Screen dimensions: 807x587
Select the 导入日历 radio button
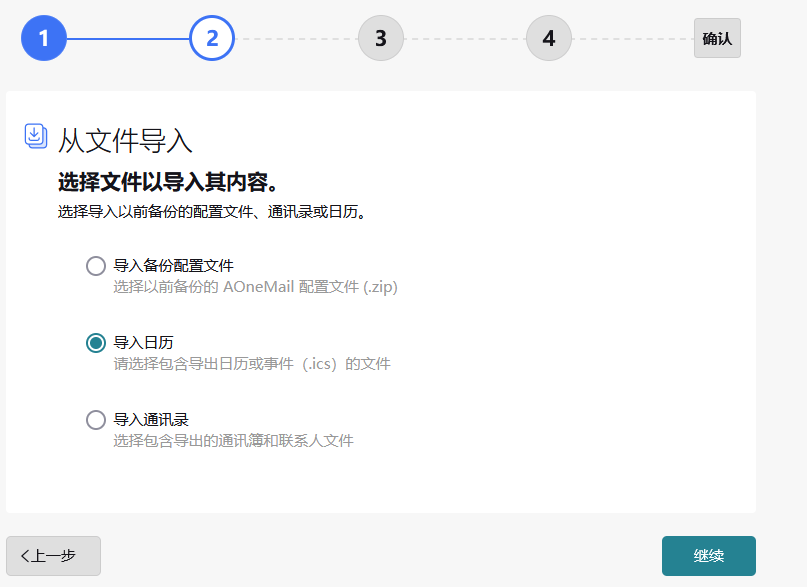(x=96, y=343)
